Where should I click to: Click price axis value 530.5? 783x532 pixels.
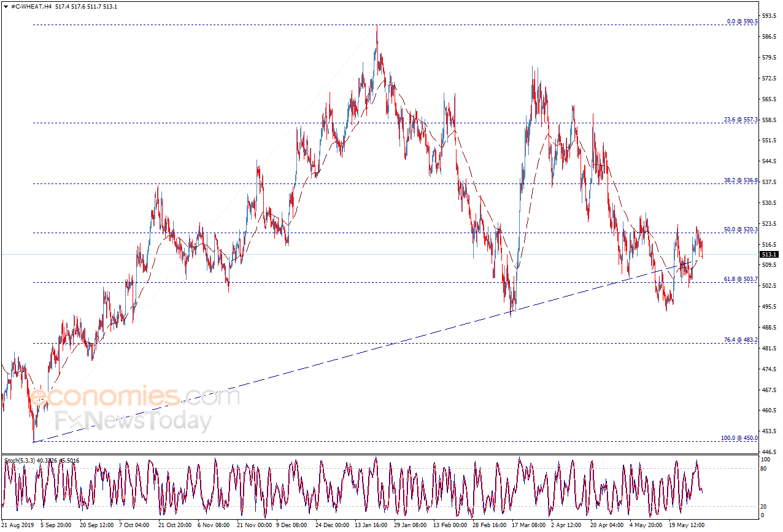769,203
